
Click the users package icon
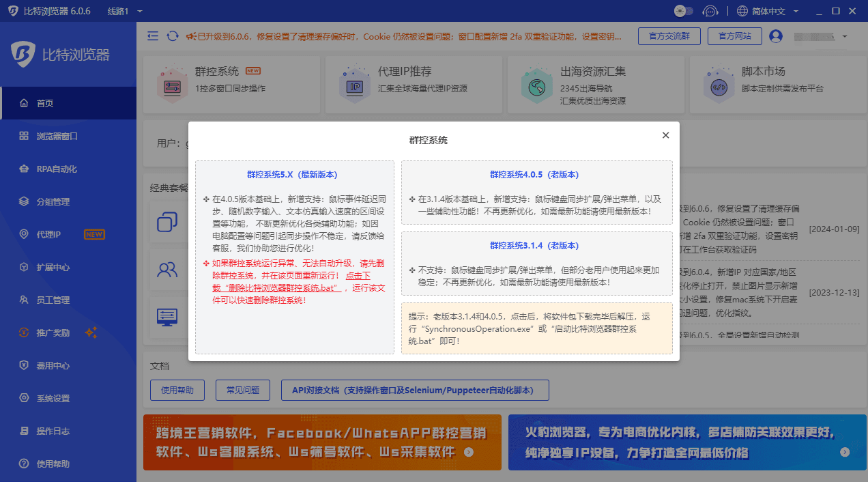pyautogui.click(x=167, y=269)
